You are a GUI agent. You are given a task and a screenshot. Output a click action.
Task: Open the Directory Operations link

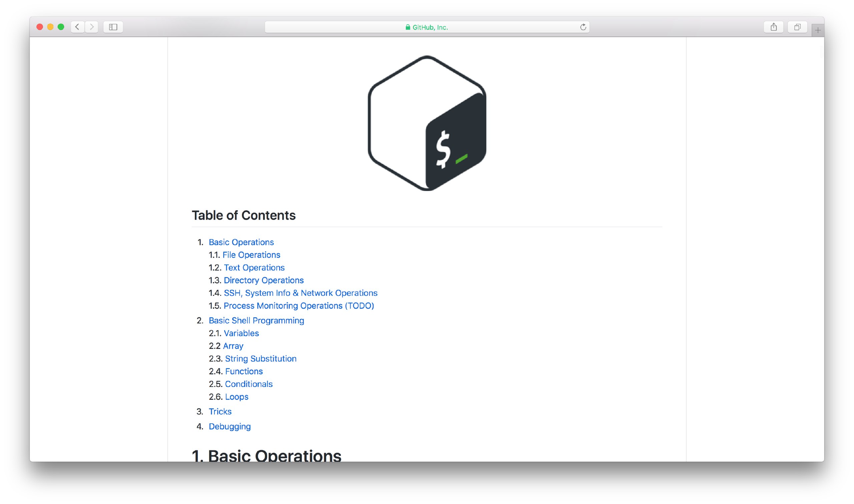point(264,280)
